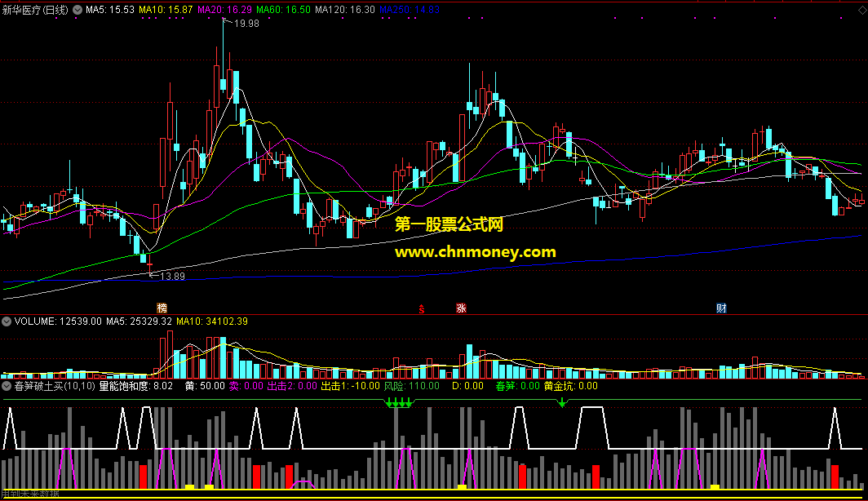Open the 涨 event marker
The image size is (868, 501).
pos(461,308)
